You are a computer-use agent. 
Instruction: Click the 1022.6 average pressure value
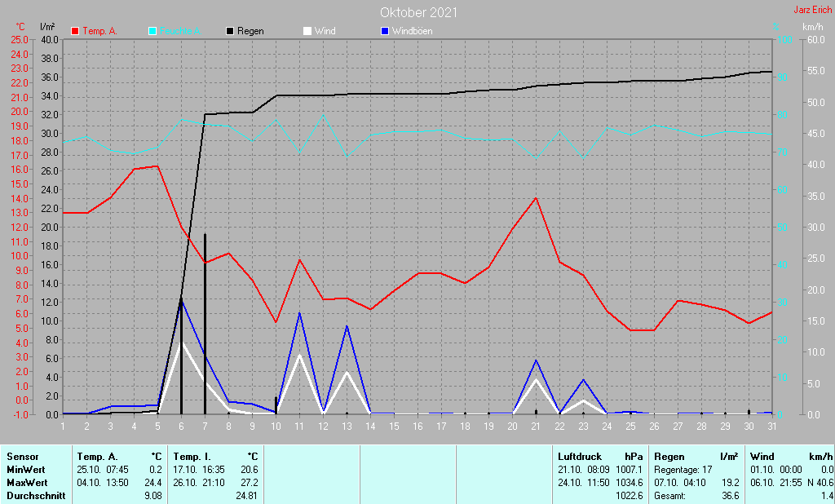(x=629, y=496)
